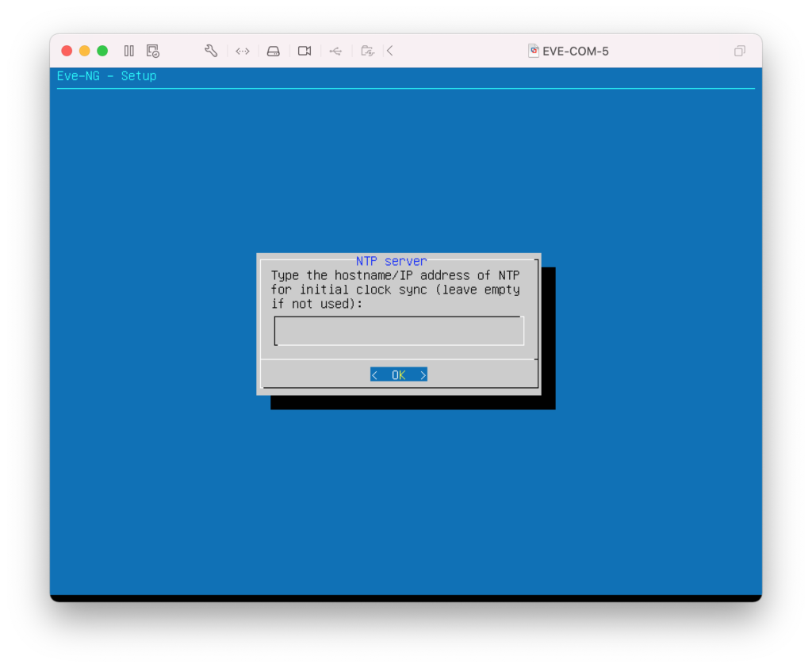
Task: Click the "Type the hostname/IP address" prompt
Action: 396,289
